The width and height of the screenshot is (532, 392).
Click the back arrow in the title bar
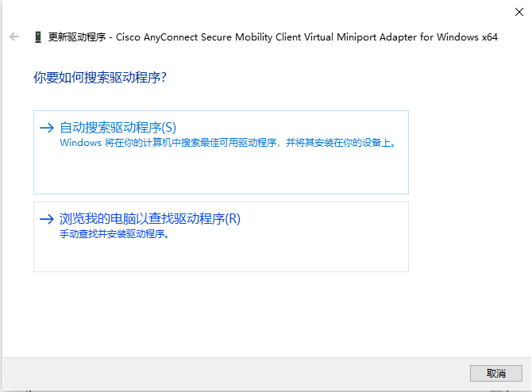(x=14, y=37)
